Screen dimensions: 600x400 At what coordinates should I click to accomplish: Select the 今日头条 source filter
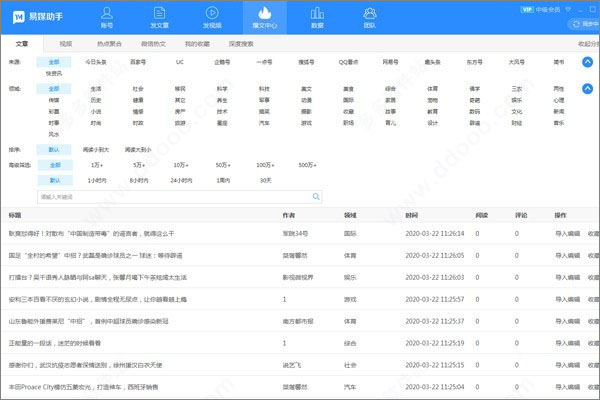tap(95, 62)
